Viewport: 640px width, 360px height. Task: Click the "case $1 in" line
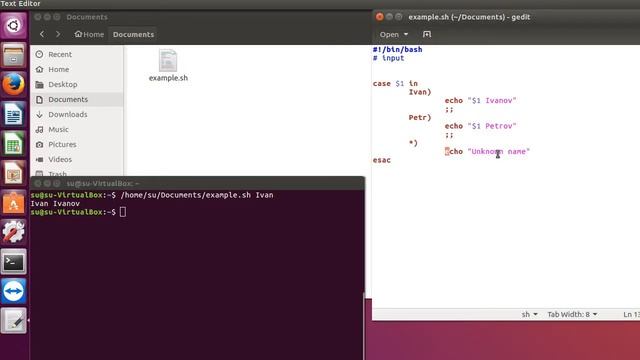(395, 84)
